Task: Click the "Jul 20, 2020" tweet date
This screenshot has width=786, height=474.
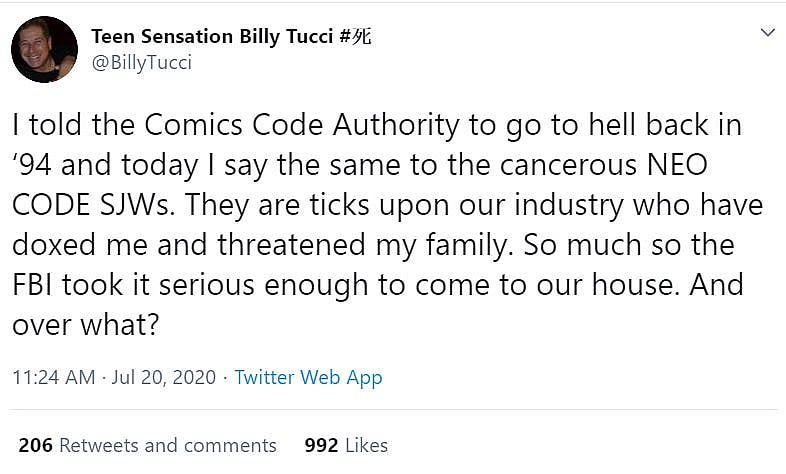Action: point(165,378)
